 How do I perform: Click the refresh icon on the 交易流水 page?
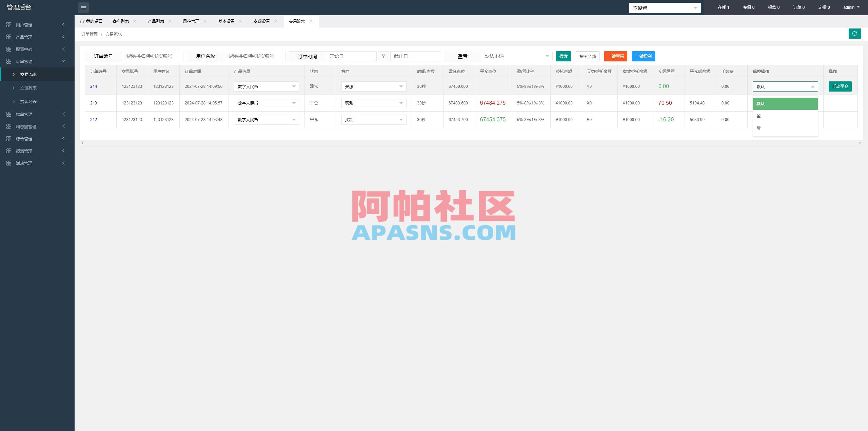coord(855,34)
